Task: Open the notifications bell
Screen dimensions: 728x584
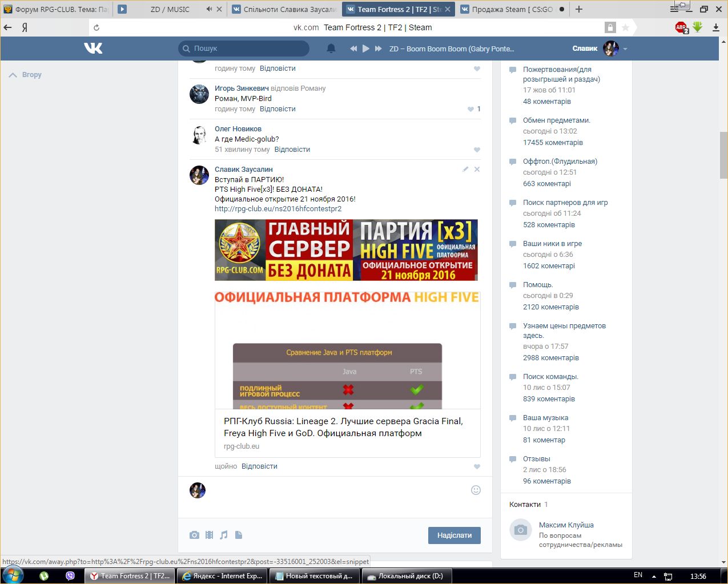Action: click(x=331, y=49)
